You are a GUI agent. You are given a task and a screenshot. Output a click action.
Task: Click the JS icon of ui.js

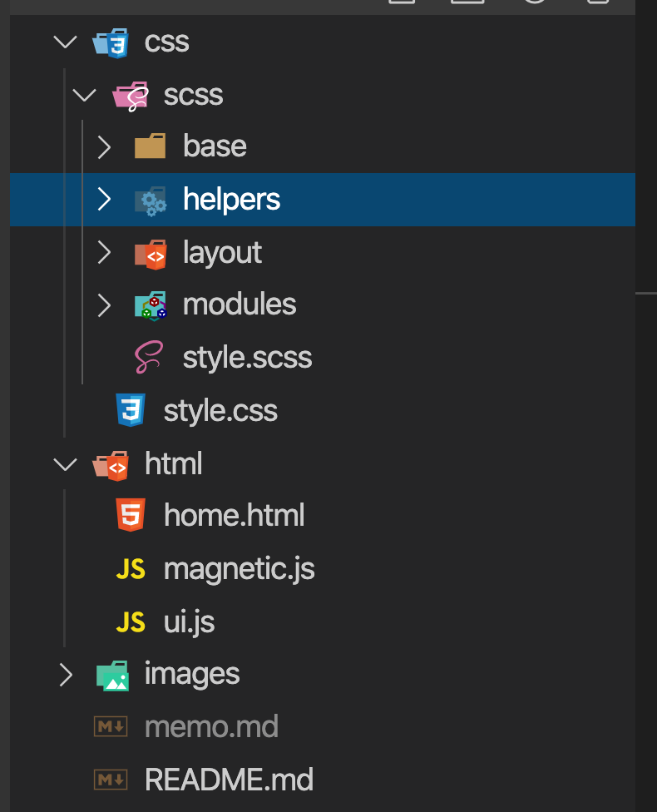click(131, 622)
